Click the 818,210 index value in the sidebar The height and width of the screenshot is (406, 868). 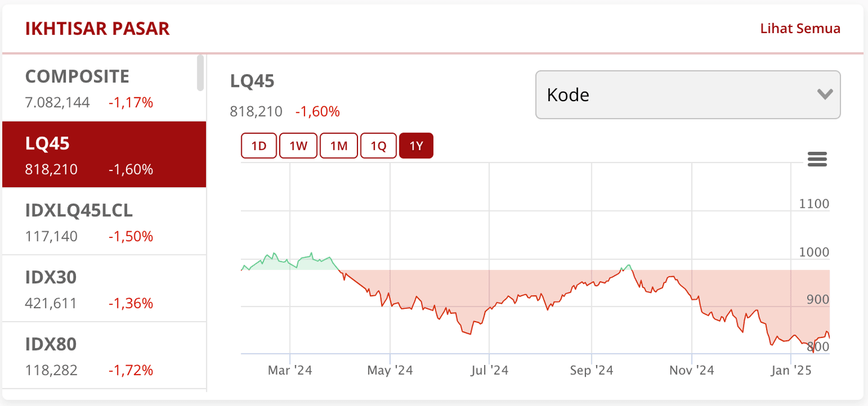coord(51,169)
